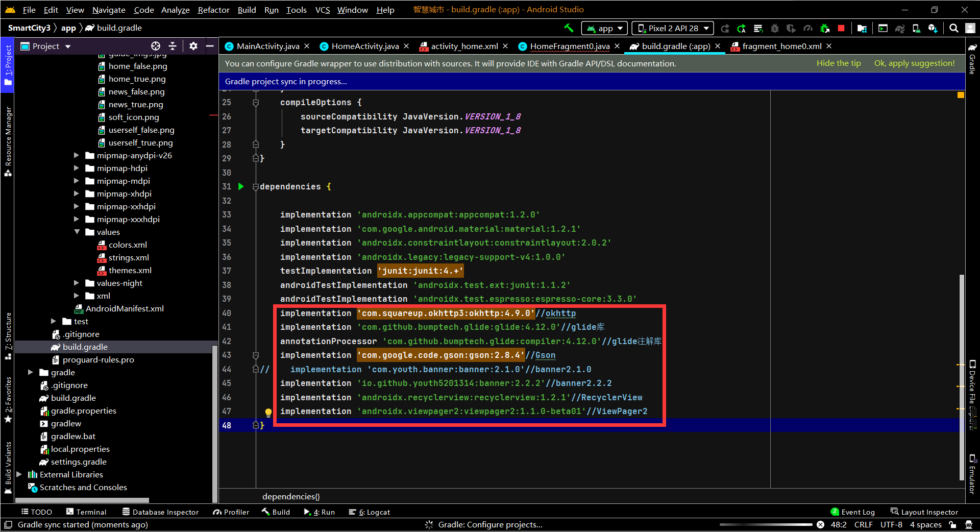
Task: Toggle tool window bars with corner icon
Action: tap(8, 524)
